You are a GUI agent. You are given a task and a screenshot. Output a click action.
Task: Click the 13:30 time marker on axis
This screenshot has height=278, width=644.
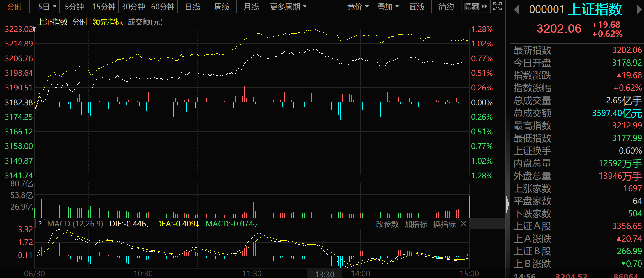coord(324,274)
